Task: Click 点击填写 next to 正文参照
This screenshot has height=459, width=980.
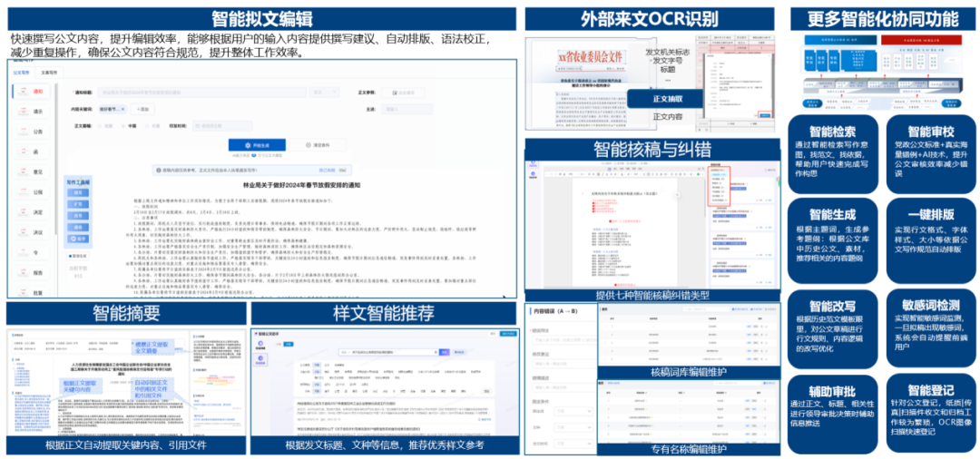Action: [x=404, y=93]
